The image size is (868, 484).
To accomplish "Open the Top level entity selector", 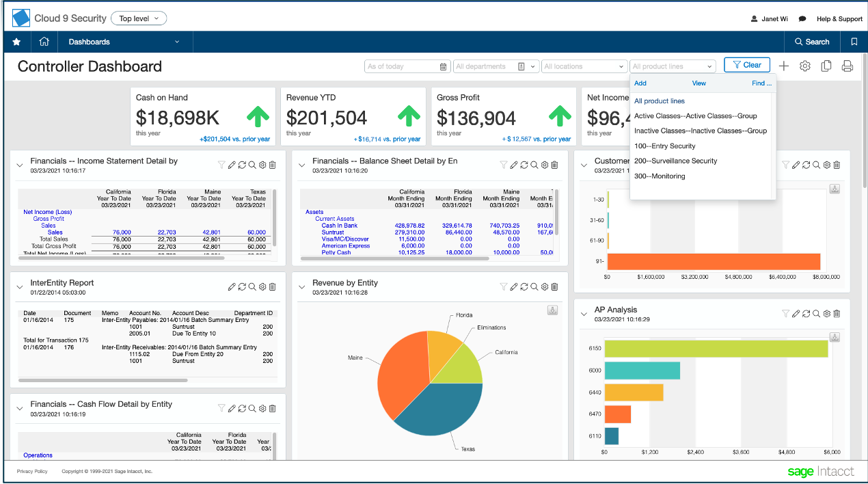I will (x=138, y=18).
